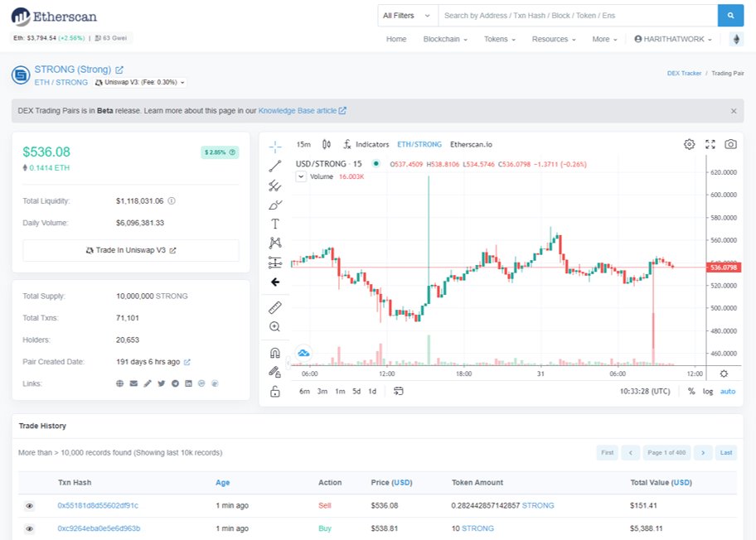Preview transaction 0xc9264eba0e5e6d963b with eye icon
756x540 pixels.
point(29,528)
